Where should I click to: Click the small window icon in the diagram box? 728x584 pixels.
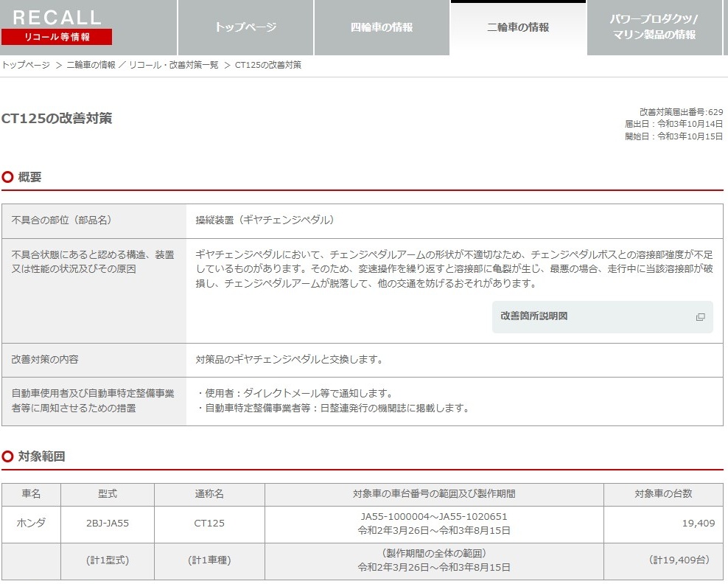(x=700, y=316)
